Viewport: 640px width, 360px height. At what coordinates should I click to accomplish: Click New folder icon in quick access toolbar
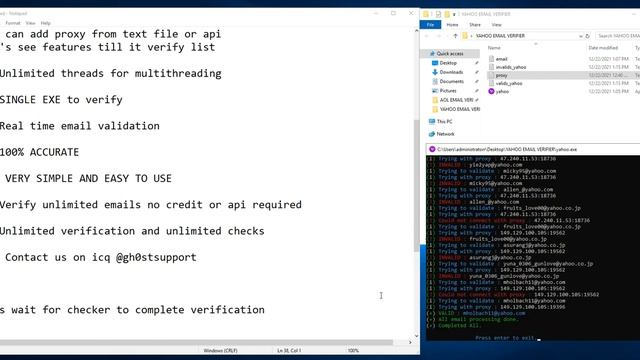(x=447, y=14)
